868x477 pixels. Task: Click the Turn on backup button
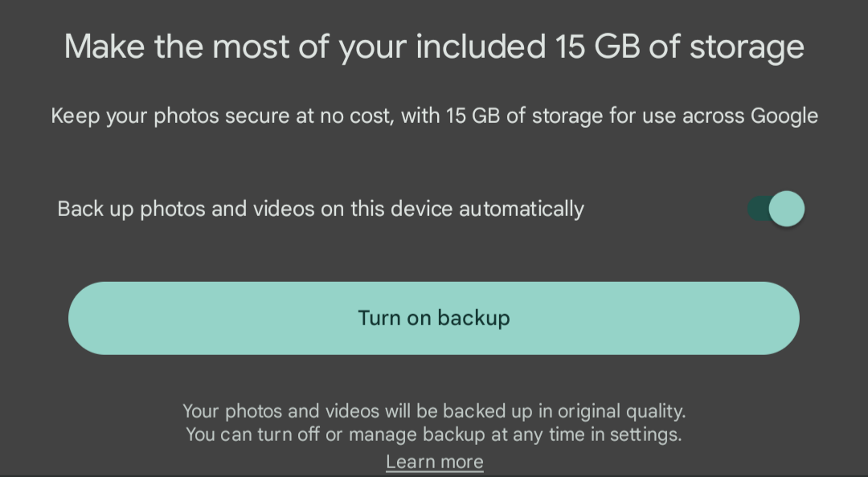point(434,318)
